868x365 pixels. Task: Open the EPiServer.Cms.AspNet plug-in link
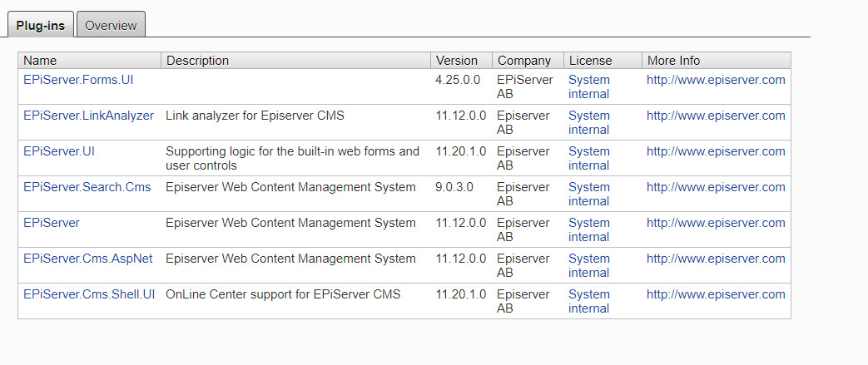[88, 259]
